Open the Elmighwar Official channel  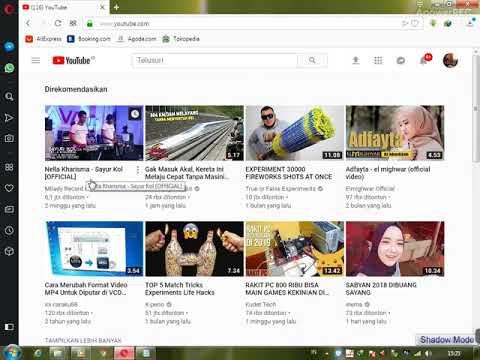[x=370, y=189]
